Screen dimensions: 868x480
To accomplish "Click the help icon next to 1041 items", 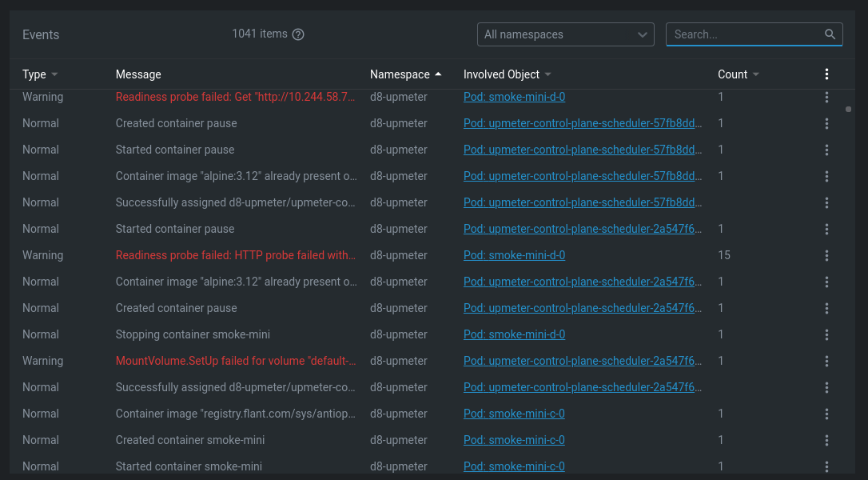I will pos(298,34).
